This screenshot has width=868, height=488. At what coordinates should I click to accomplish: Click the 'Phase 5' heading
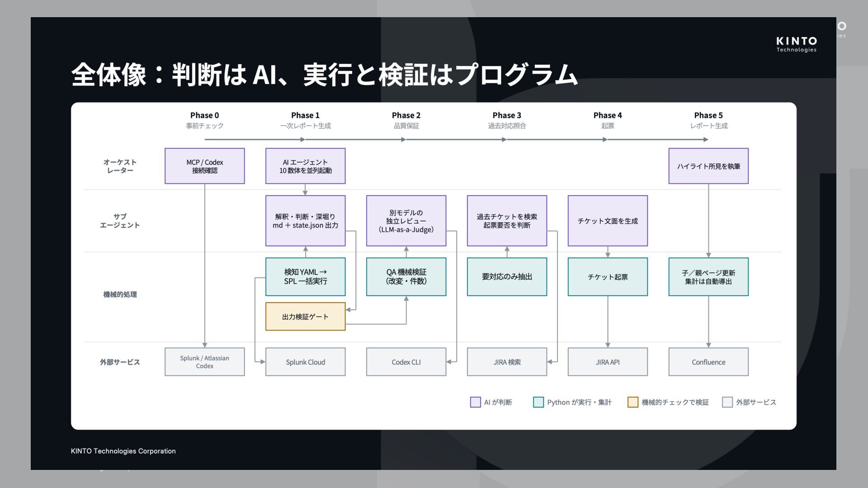[708, 115]
